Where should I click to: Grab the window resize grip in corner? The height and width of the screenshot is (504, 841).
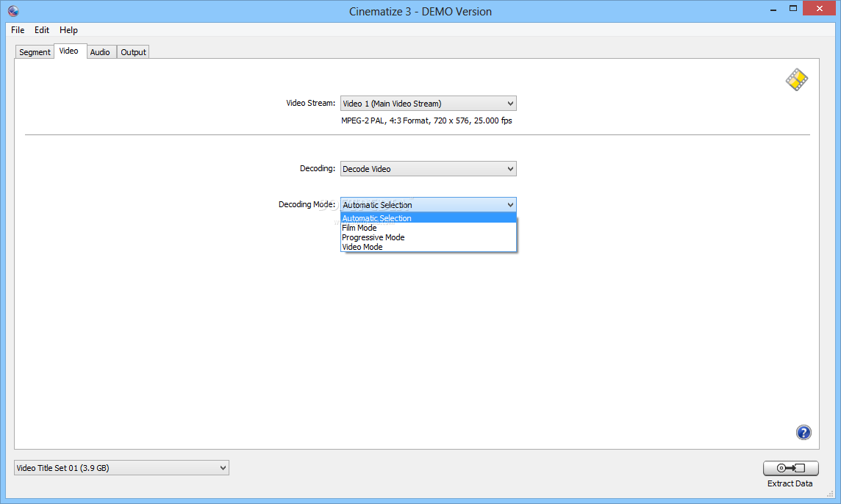pos(830,494)
